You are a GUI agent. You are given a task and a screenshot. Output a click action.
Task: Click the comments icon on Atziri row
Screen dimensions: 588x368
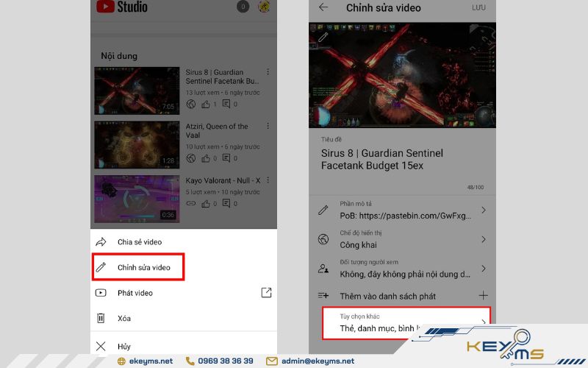pyautogui.click(x=226, y=158)
